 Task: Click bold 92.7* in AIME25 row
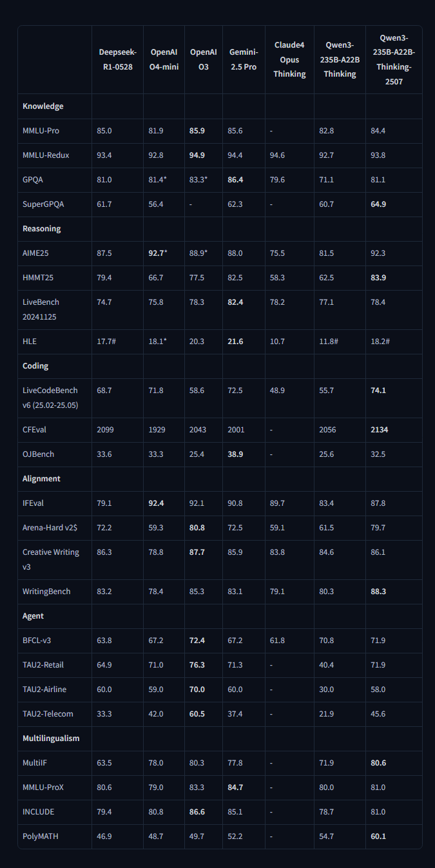(159, 253)
